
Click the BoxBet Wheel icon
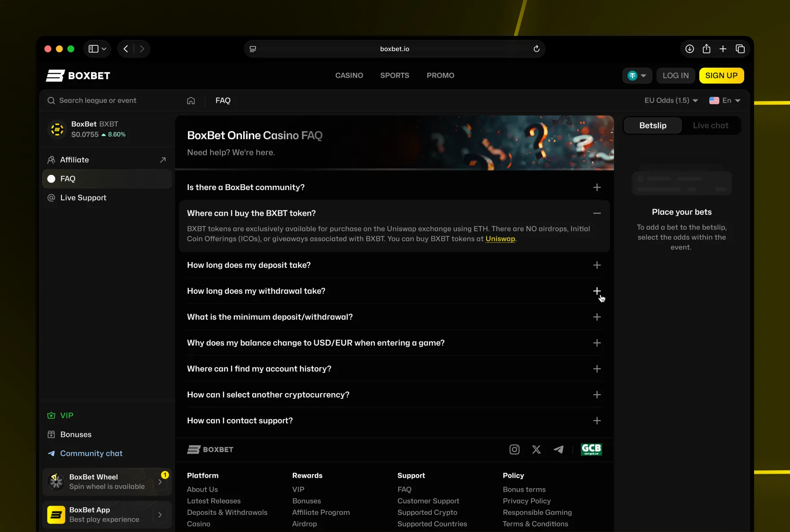click(x=56, y=481)
